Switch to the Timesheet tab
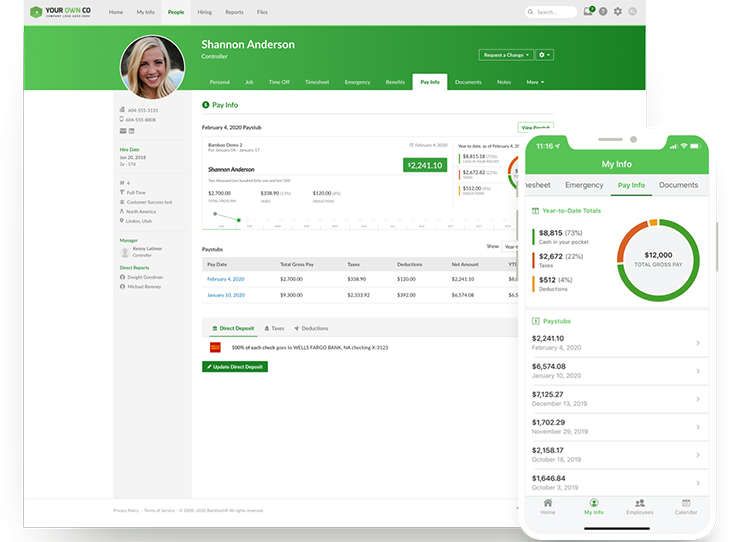740x542 pixels. tap(317, 82)
